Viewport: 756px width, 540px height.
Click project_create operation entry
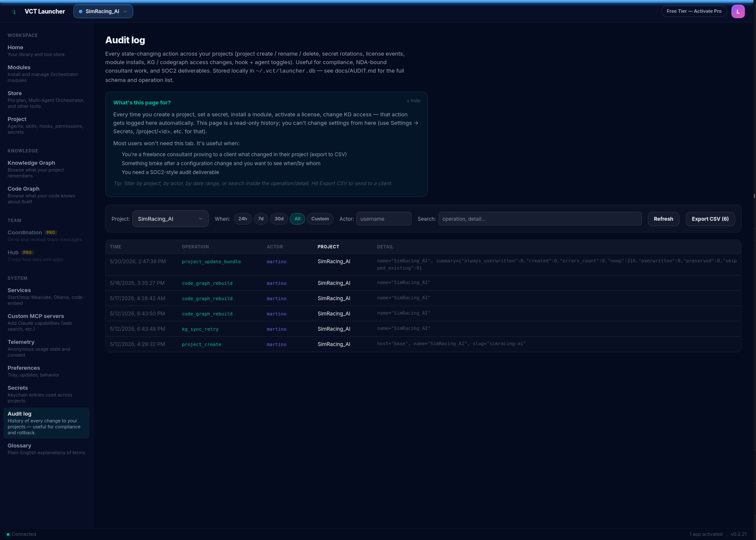[202, 344]
